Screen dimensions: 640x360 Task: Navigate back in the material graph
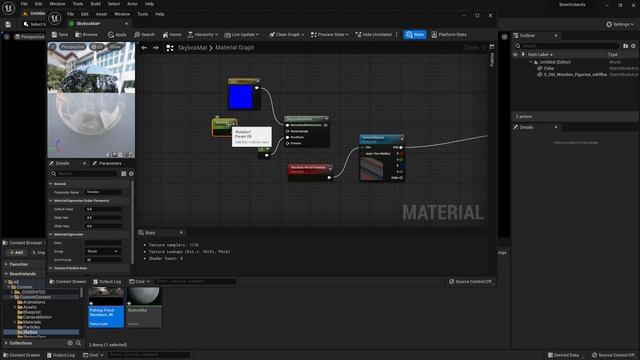tap(144, 48)
